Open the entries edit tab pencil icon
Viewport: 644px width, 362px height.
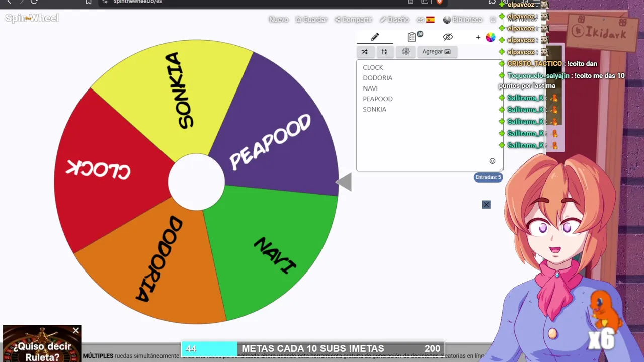click(375, 37)
